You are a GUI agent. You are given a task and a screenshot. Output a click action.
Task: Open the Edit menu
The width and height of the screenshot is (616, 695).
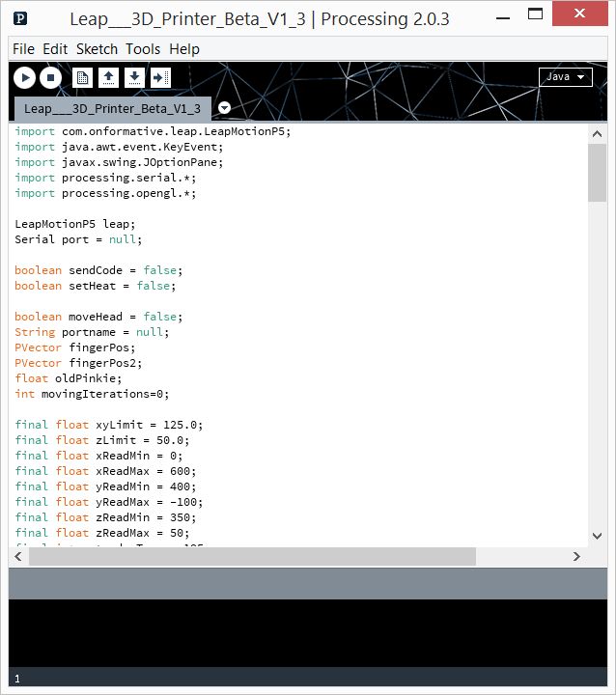click(x=55, y=49)
